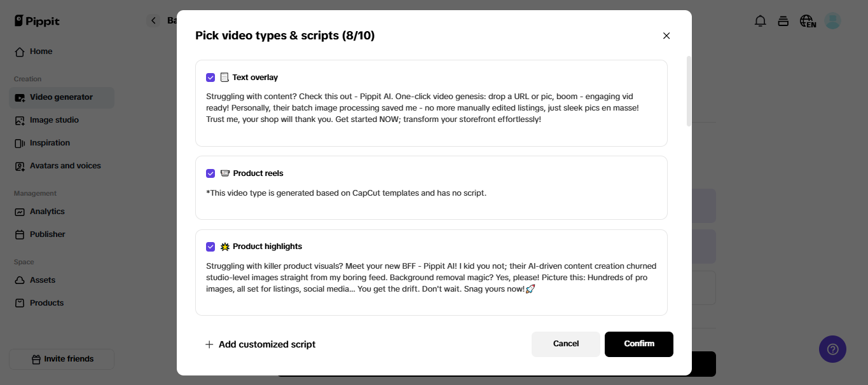Click the plus icon for customized script
The height and width of the screenshot is (385, 868).
209,344
